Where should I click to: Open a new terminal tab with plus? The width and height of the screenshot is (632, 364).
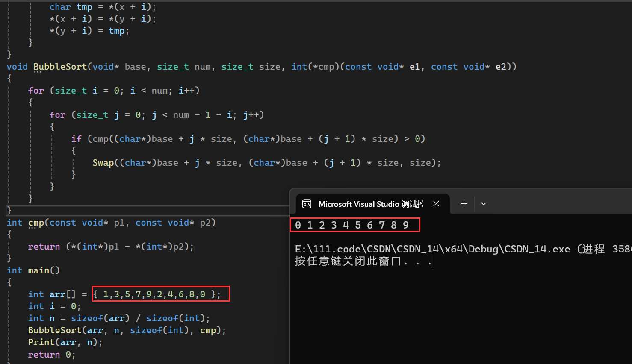click(x=464, y=204)
